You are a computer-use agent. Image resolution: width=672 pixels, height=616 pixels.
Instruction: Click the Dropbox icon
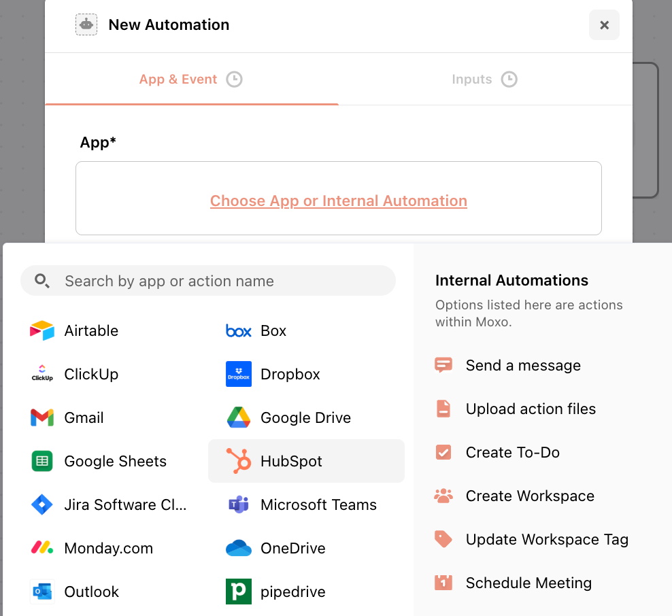(x=239, y=374)
